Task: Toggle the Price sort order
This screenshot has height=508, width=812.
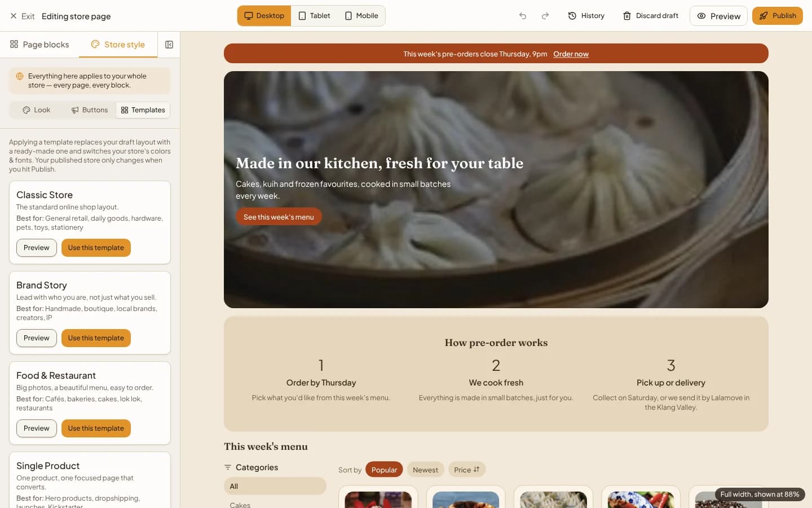Action: (x=467, y=470)
